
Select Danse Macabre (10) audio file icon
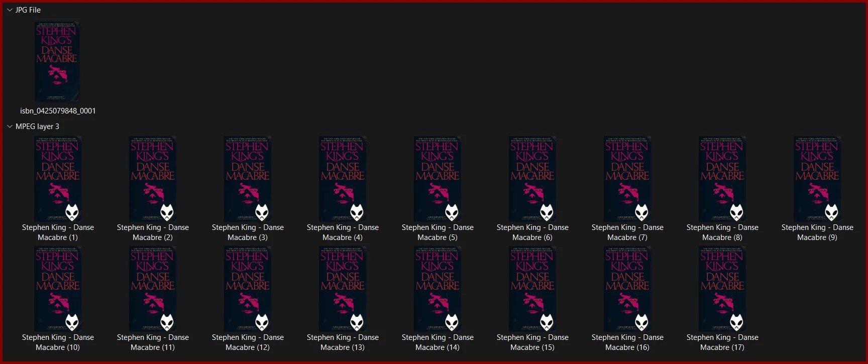click(x=58, y=289)
